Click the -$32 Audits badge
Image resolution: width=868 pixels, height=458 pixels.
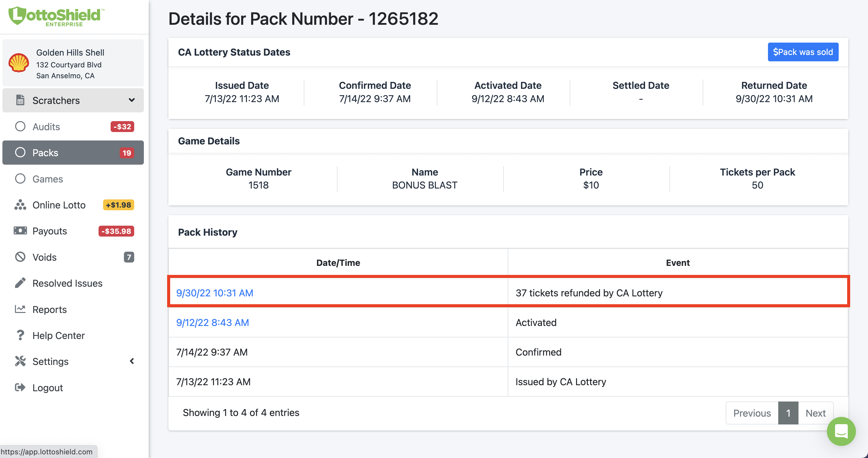[x=122, y=127]
